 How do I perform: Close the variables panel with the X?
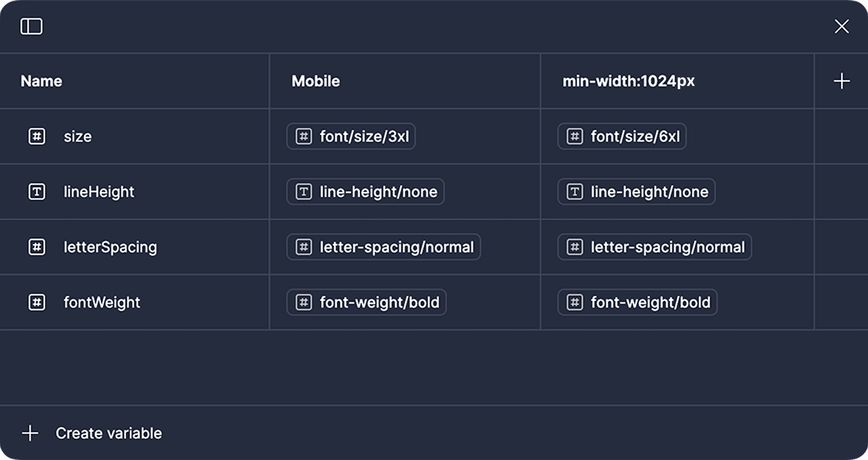tap(842, 26)
